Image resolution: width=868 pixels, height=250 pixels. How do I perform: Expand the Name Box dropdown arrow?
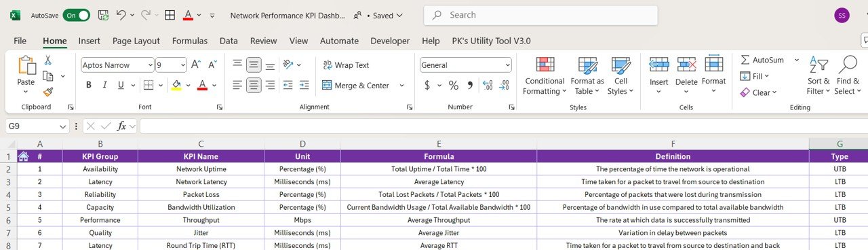click(x=63, y=126)
